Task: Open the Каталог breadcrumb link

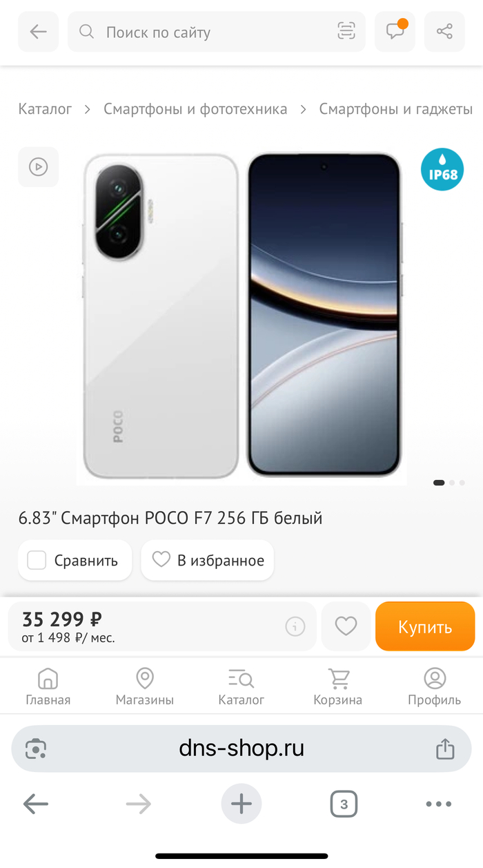Action: coord(46,109)
